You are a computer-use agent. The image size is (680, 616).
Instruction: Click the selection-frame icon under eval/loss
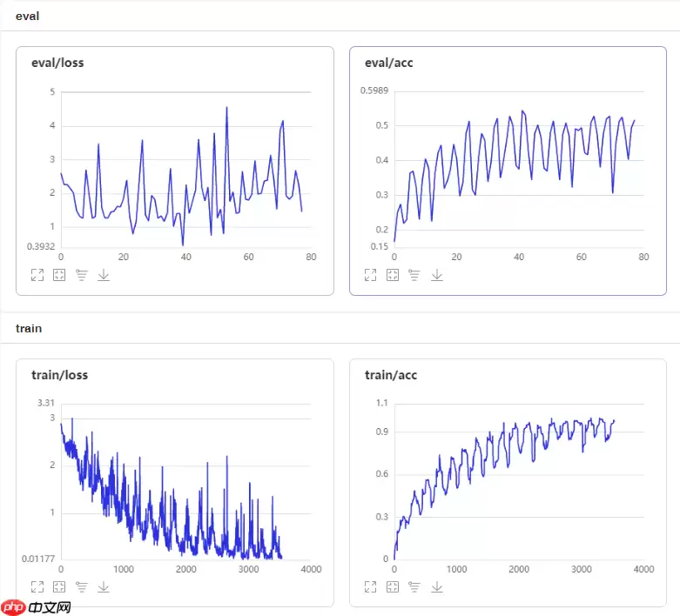point(59,275)
